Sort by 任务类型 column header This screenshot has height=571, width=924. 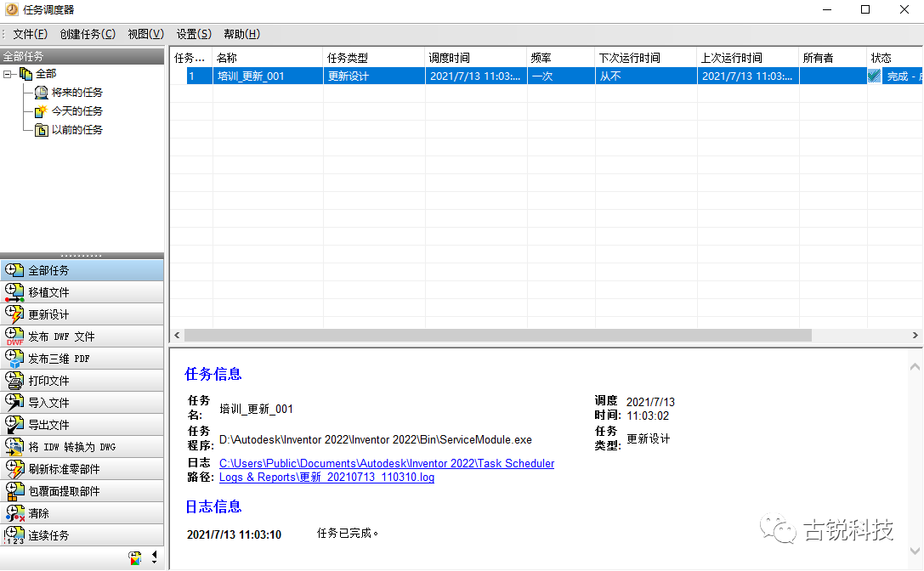(x=374, y=58)
